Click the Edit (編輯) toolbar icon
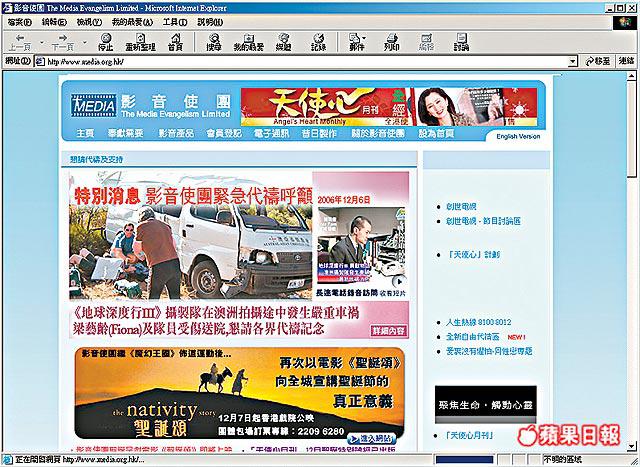Viewport: 640px width, 467px height. point(427,42)
